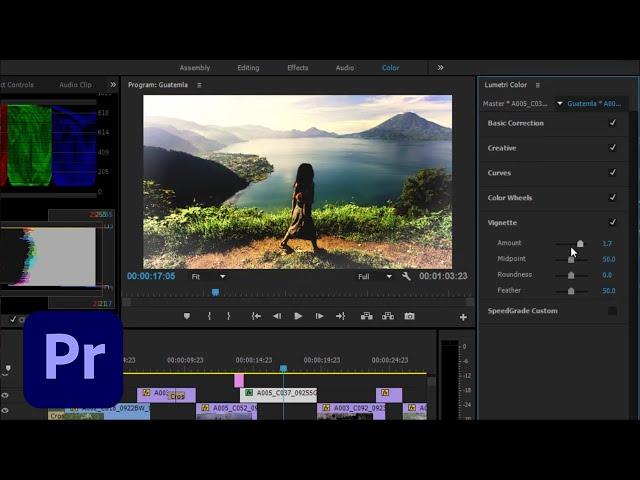The width and height of the screenshot is (640, 480).
Task: Click the 00:00:14:23 ruler label
Action: pyautogui.click(x=253, y=360)
